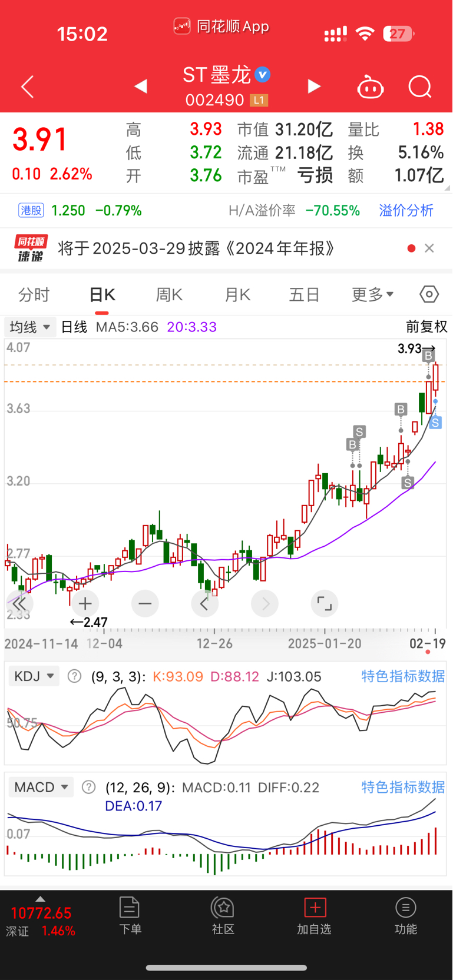Open the 2024年年报 disclosure notice
453x980 pixels.
pyautogui.click(x=196, y=248)
